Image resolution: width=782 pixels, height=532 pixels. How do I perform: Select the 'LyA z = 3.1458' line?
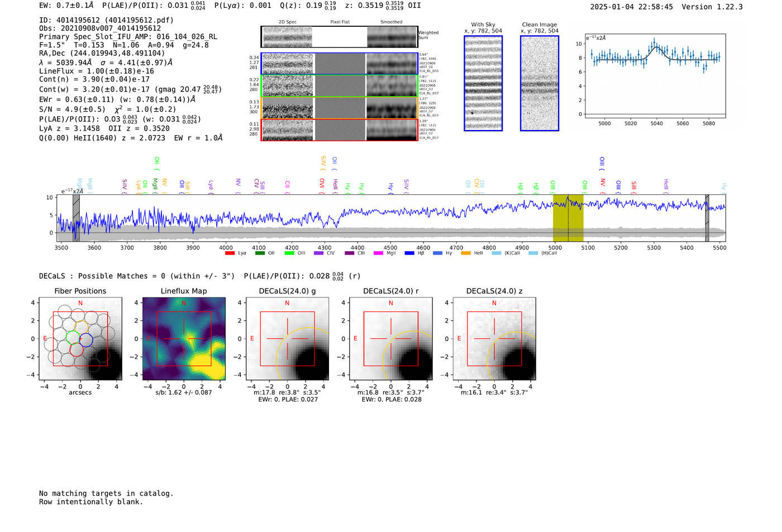point(104,128)
